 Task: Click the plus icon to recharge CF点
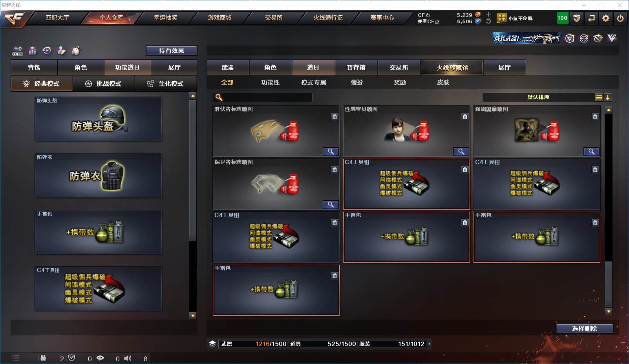point(488,14)
